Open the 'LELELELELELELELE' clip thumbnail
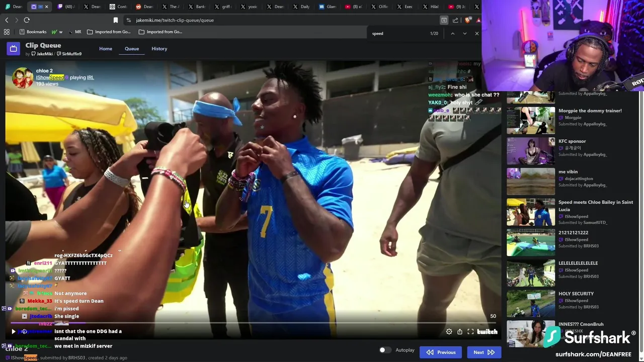 (x=531, y=273)
